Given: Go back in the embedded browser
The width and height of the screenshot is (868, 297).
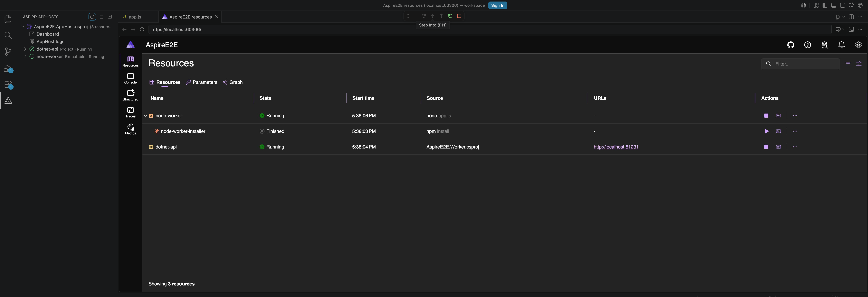Looking at the screenshot, I should point(124,29).
